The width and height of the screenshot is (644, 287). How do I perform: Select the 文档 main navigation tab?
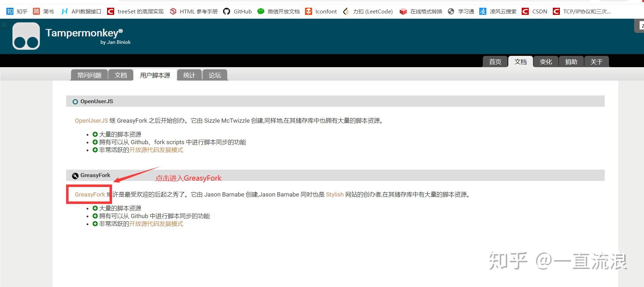point(521,61)
